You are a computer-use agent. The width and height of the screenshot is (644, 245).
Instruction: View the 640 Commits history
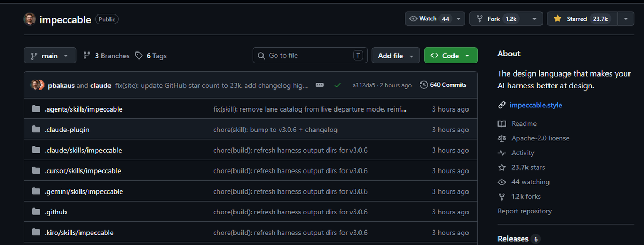443,85
